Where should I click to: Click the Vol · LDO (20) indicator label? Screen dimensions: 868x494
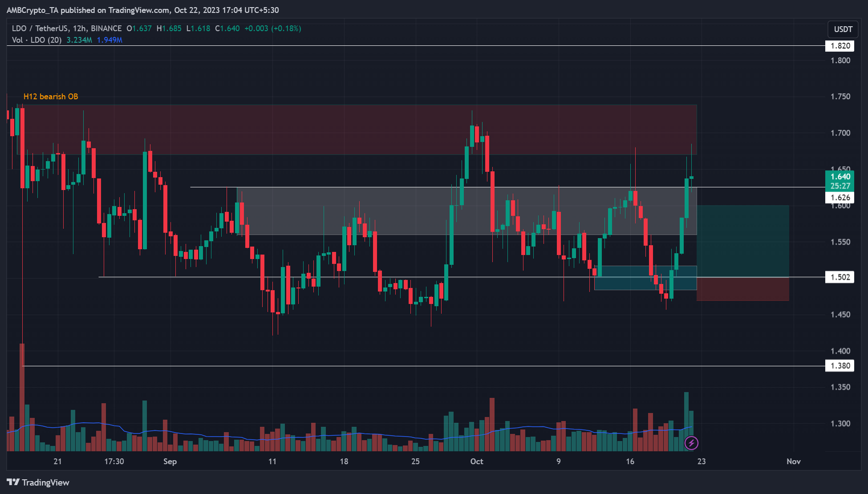[37, 40]
